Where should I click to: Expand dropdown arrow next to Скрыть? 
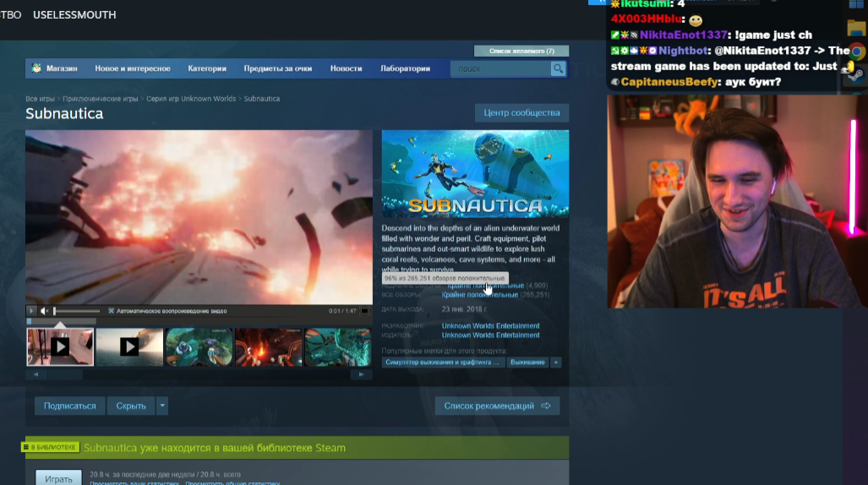point(162,406)
